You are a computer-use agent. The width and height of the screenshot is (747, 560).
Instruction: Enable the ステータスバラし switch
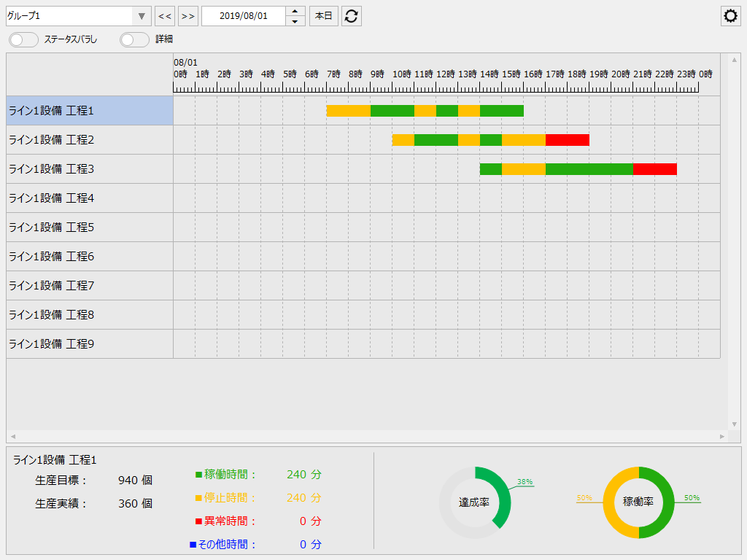tap(23, 40)
